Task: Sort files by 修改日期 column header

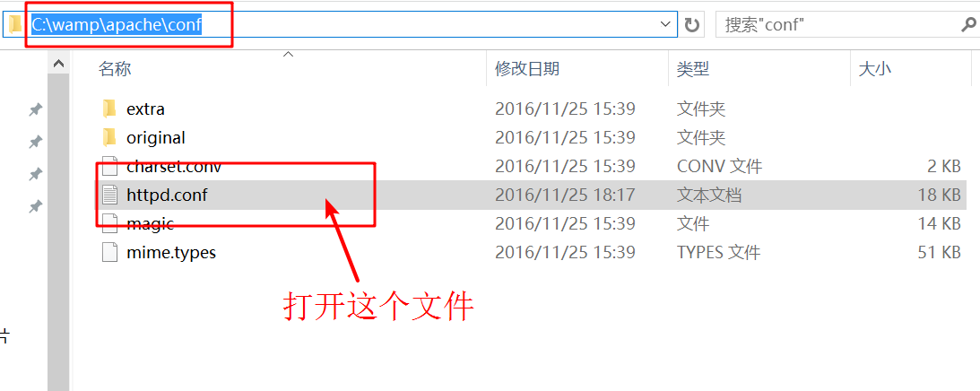Action: 527,69
